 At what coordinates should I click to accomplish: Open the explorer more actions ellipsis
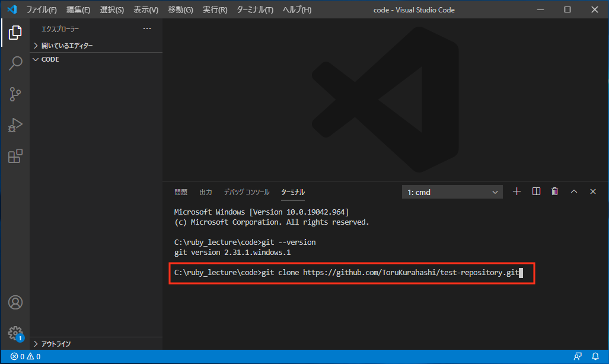(x=147, y=28)
